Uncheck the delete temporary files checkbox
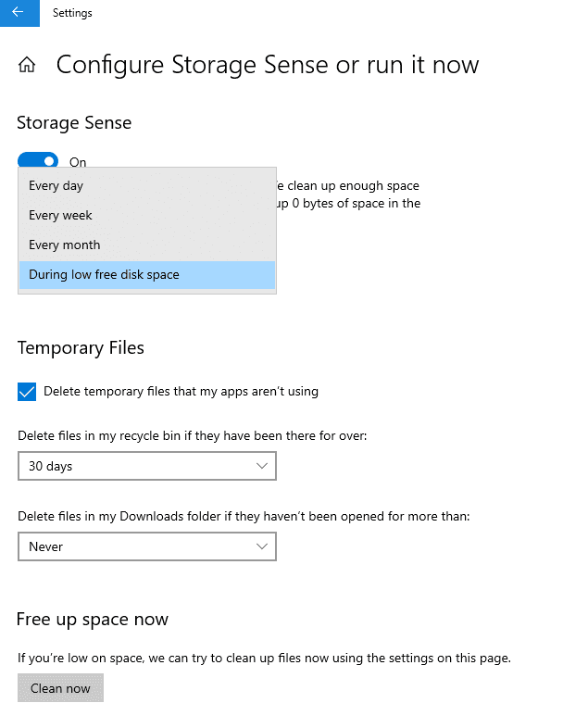Viewport: 588px width, 728px height. [x=27, y=392]
